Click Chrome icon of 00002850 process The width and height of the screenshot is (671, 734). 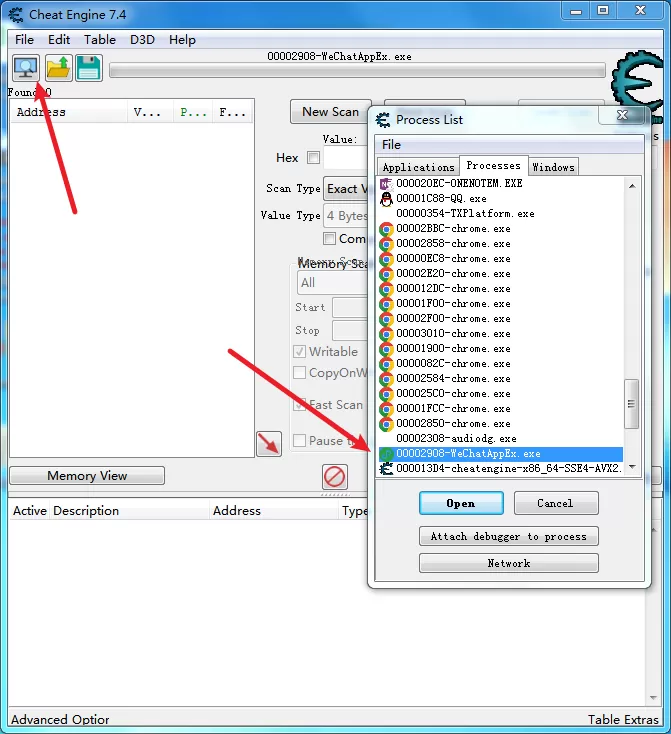tap(386, 424)
